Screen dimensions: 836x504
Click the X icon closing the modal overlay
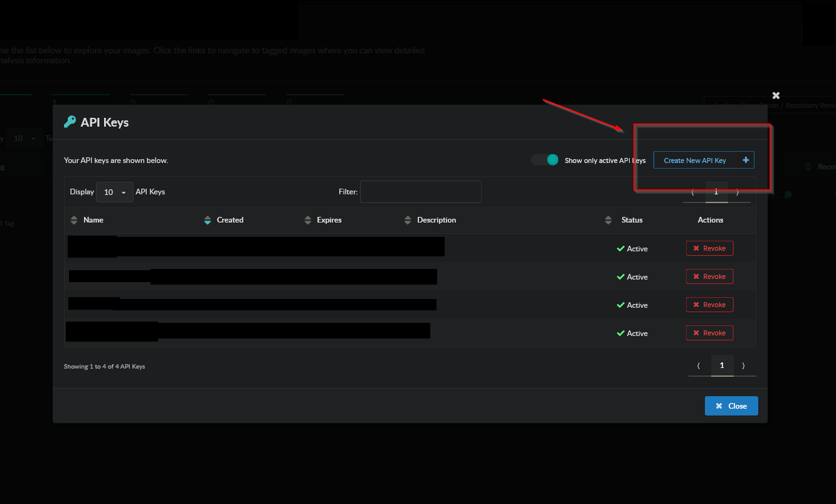point(776,95)
